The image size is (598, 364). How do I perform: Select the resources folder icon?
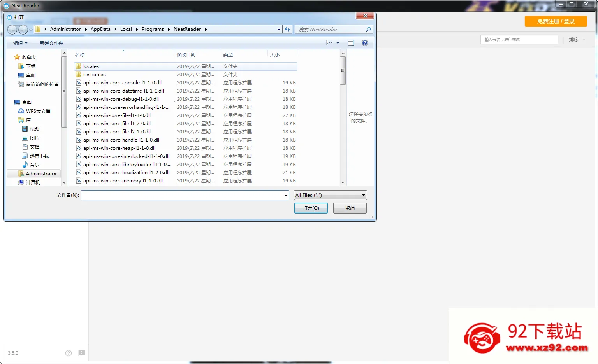(78, 75)
